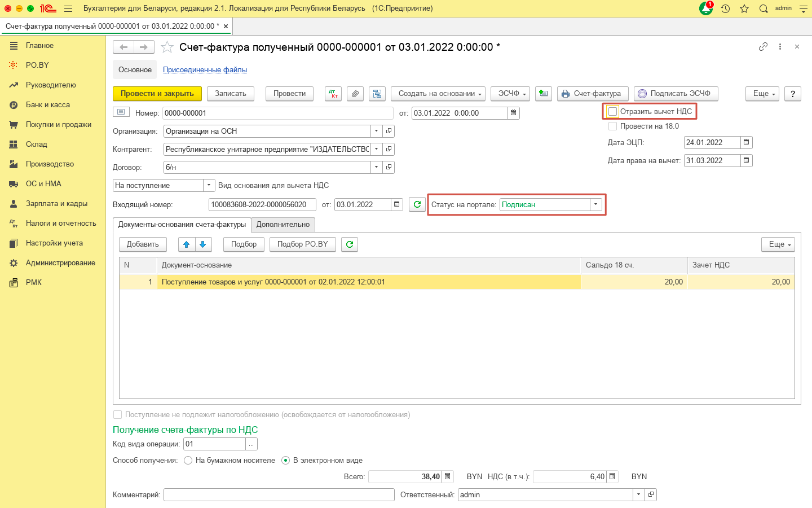Copy link to document icon

(x=763, y=47)
